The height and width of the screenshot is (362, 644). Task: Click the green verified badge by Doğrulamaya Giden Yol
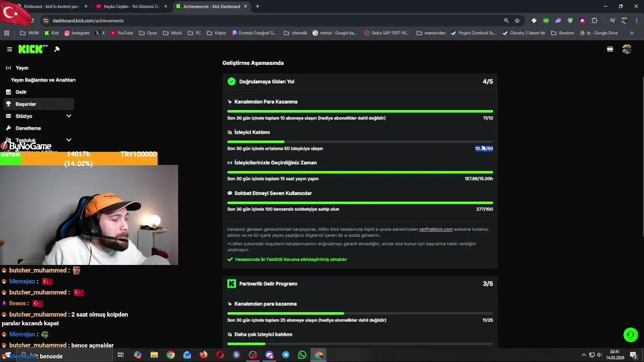click(231, 81)
